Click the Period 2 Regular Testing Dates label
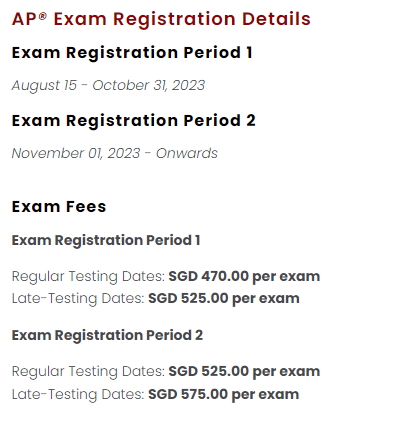 pyautogui.click(x=88, y=372)
